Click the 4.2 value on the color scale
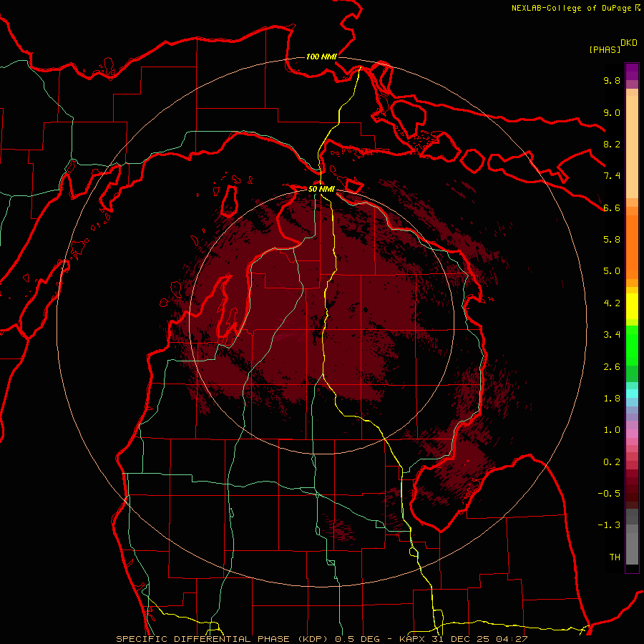The image size is (644, 644). (x=612, y=303)
